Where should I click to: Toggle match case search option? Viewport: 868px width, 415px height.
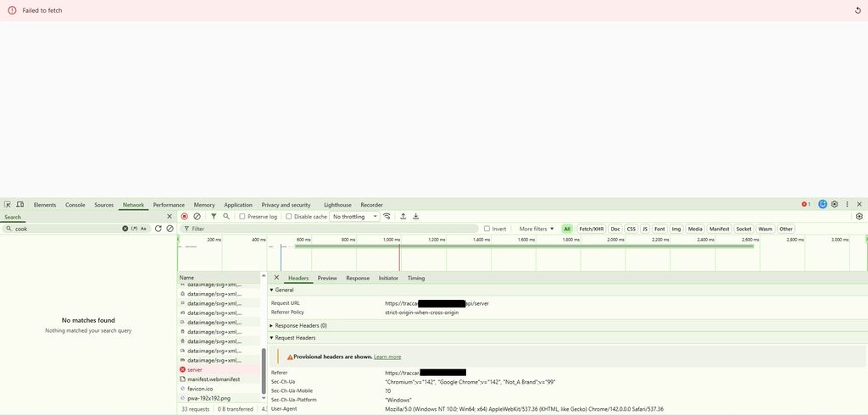tap(143, 229)
